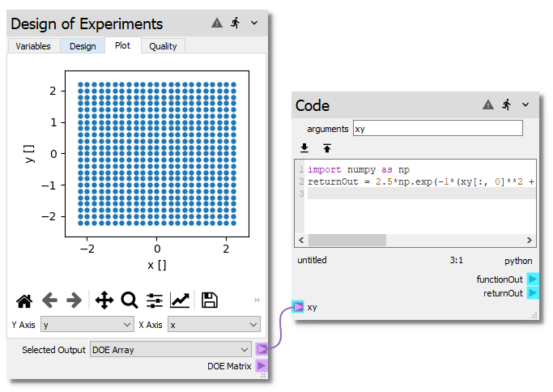Screen dimensions: 553x392
Task: Click the run icon in Code node
Action: [507, 105]
